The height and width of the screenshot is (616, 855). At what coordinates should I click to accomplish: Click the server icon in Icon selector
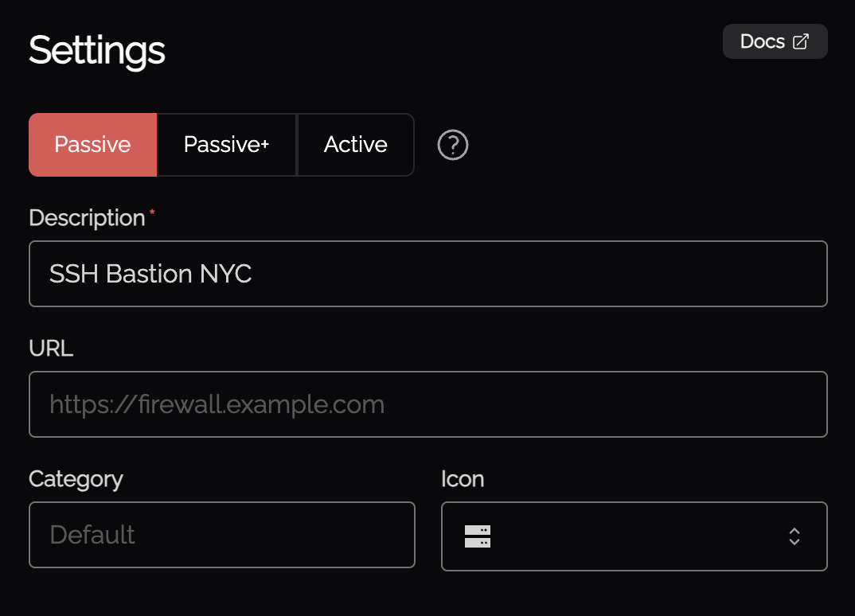(478, 536)
